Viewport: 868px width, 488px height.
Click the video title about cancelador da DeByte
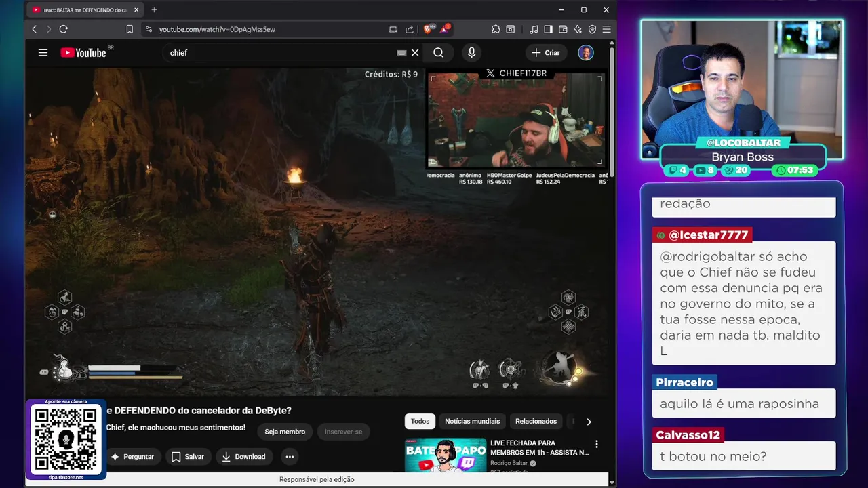199,411
